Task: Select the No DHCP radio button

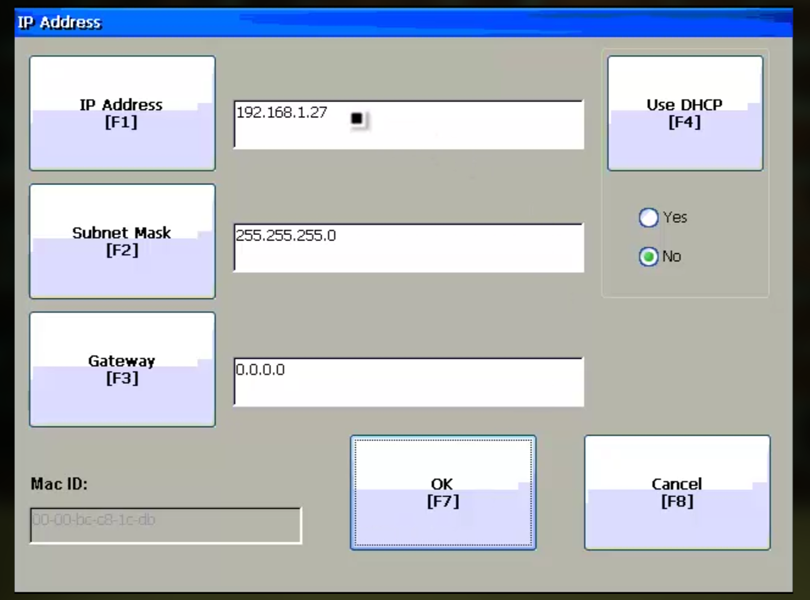Action: (x=648, y=257)
